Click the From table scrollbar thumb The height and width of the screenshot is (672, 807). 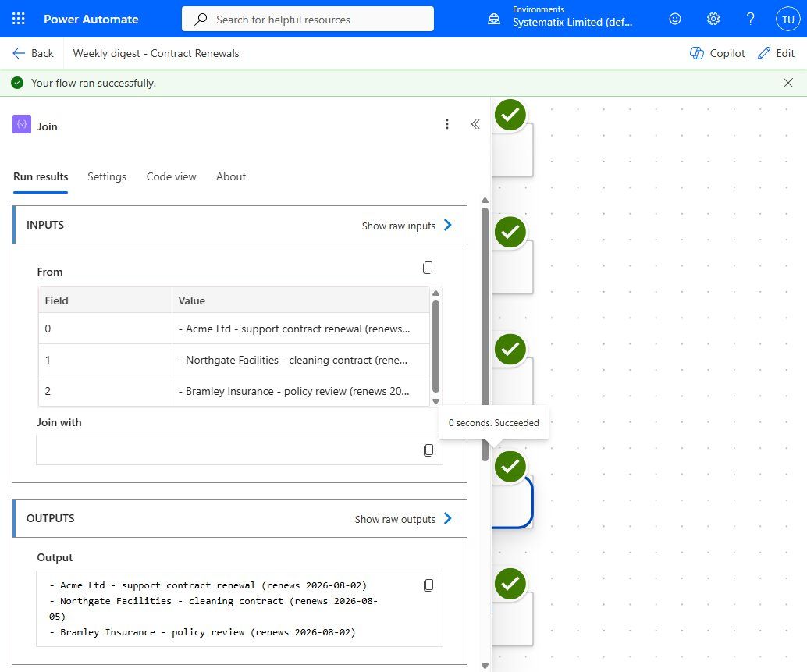point(436,347)
